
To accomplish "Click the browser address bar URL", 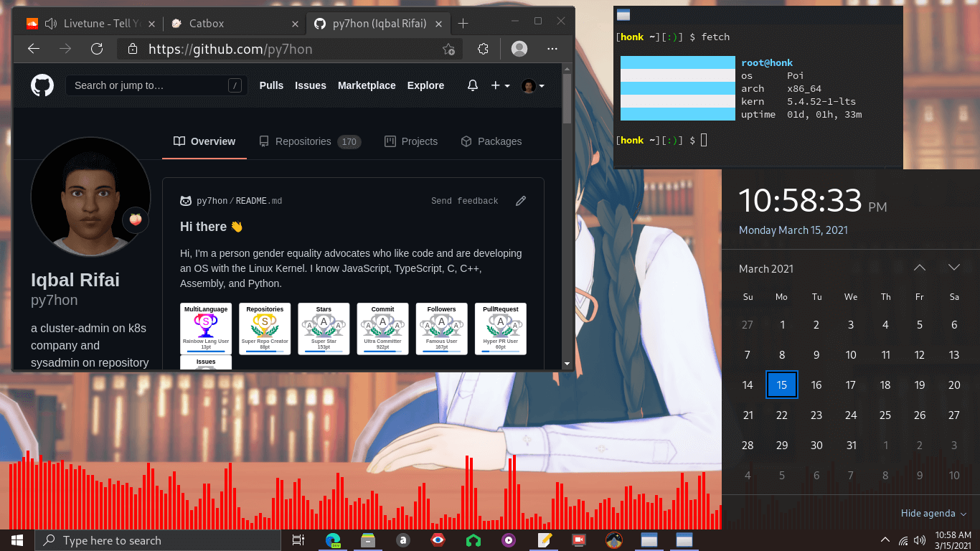I will [230, 50].
